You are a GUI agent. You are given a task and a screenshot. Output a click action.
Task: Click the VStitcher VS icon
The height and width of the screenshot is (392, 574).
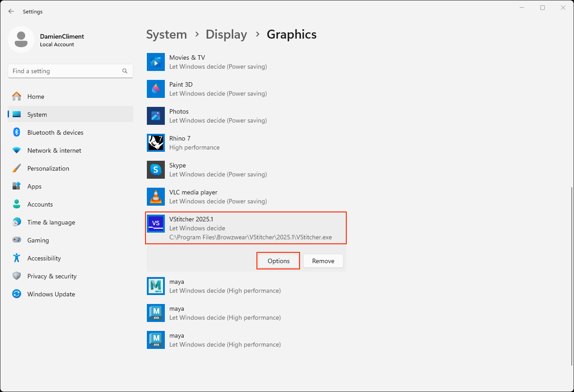tap(156, 224)
